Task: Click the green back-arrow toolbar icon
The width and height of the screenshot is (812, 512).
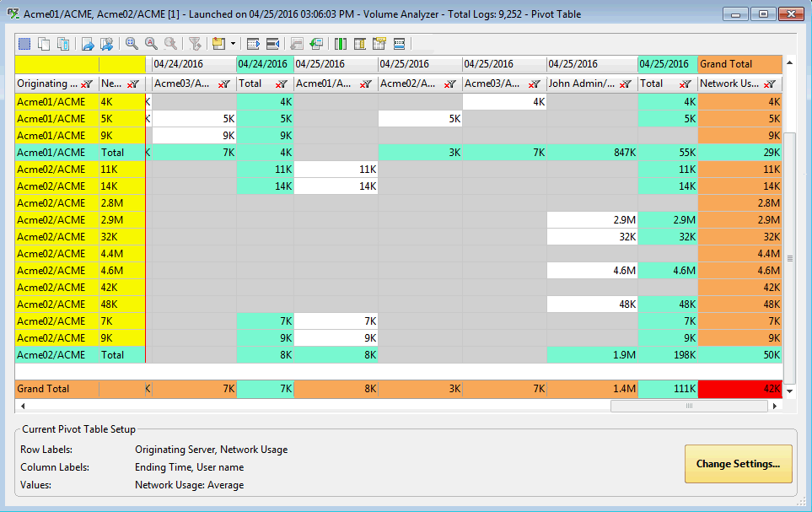Action: point(316,43)
